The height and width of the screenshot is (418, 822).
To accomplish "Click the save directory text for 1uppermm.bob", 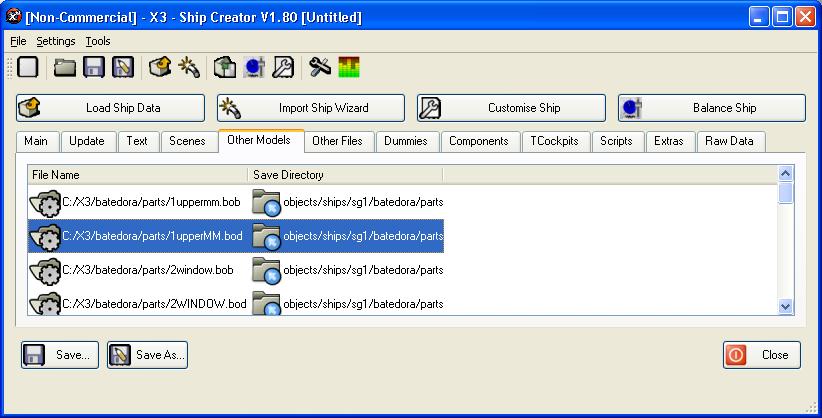I will point(363,202).
